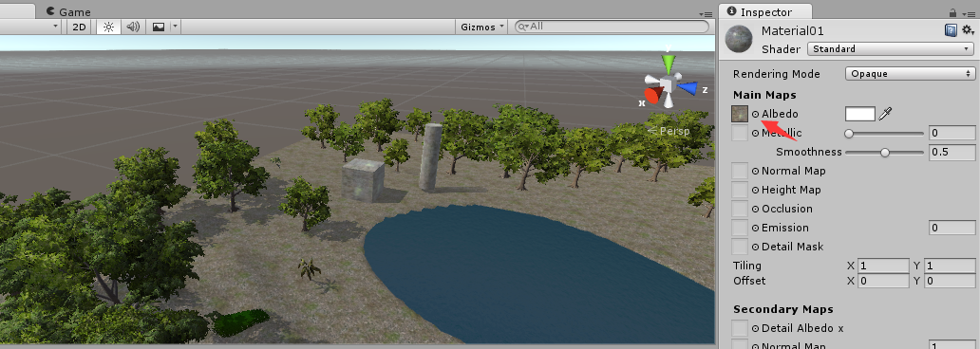Click Metallic value field
The image size is (980, 349).
[x=952, y=133]
